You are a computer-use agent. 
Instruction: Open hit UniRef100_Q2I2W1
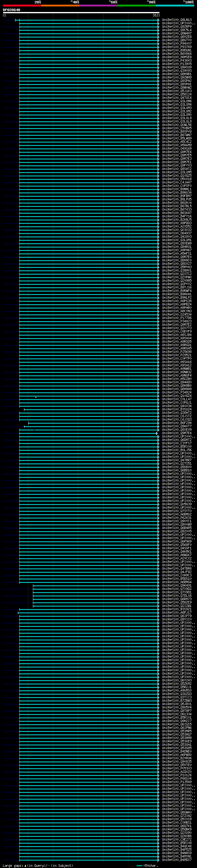pos(176,606)
